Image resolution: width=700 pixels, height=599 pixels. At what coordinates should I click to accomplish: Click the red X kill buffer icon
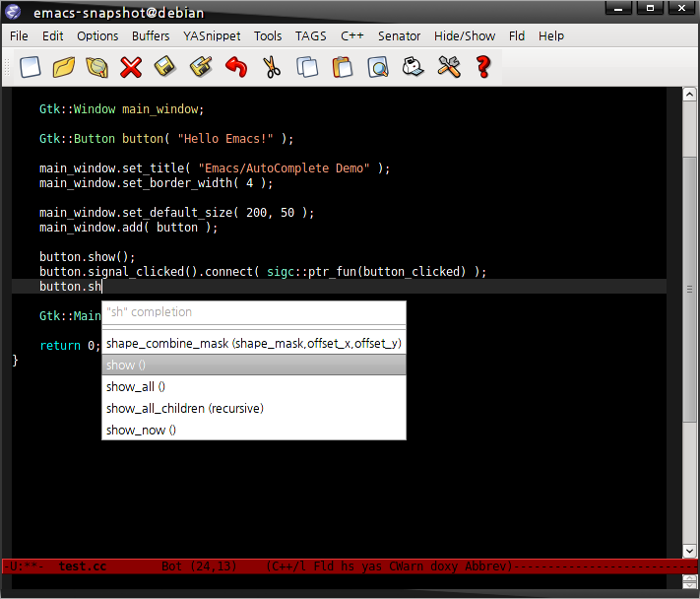tap(131, 67)
